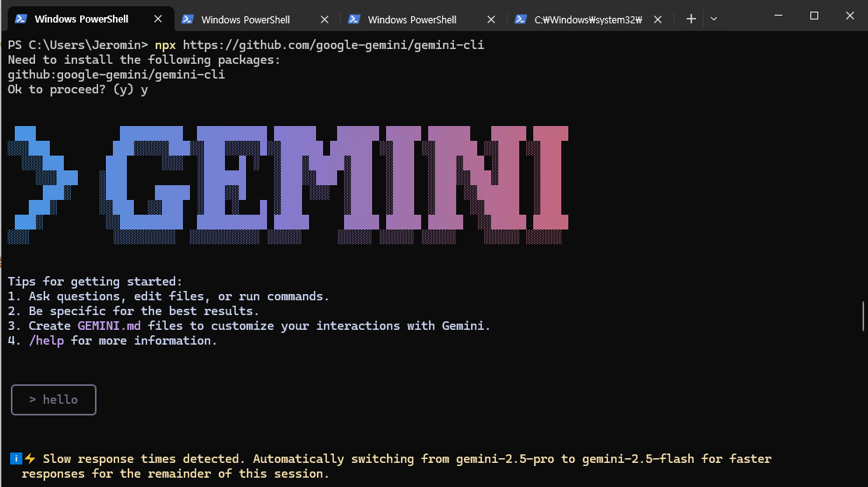Close the second Windows PowerShell tab
Screen dimensions: 868x487
[325, 19]
